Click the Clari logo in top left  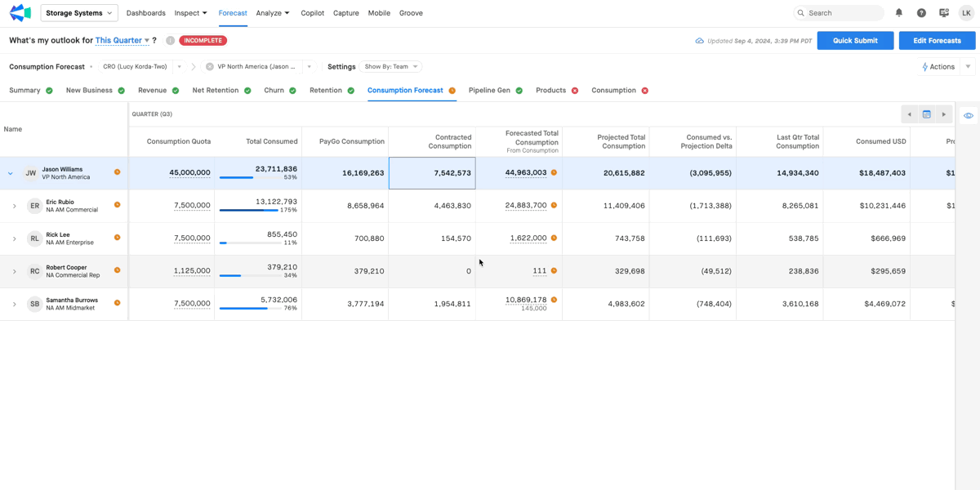tap(20, 13)
